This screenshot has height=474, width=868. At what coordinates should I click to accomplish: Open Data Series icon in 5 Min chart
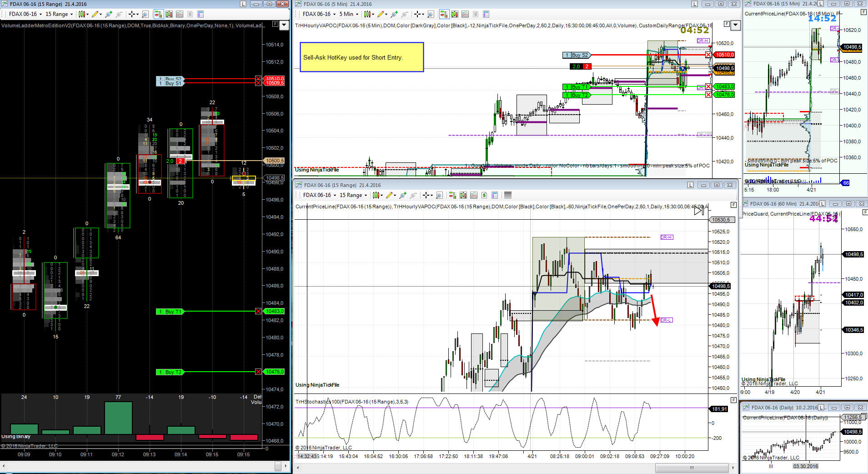(x=454, y=14)
